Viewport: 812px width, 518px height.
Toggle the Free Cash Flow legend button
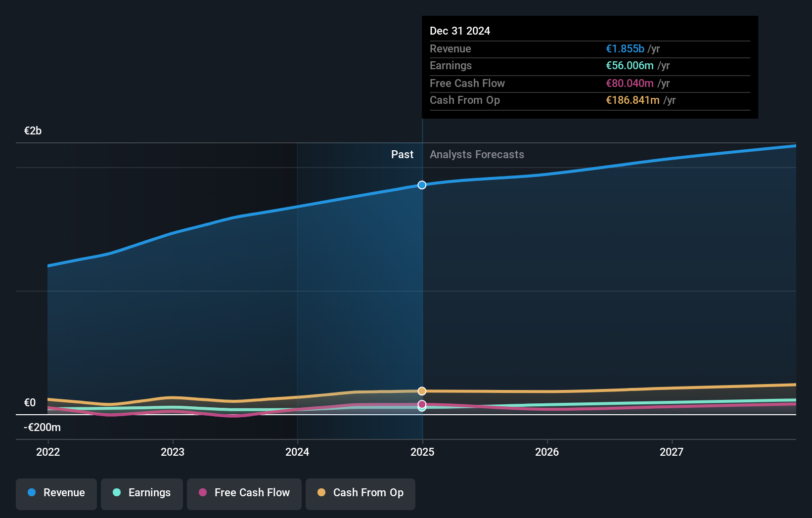[244, 494]
